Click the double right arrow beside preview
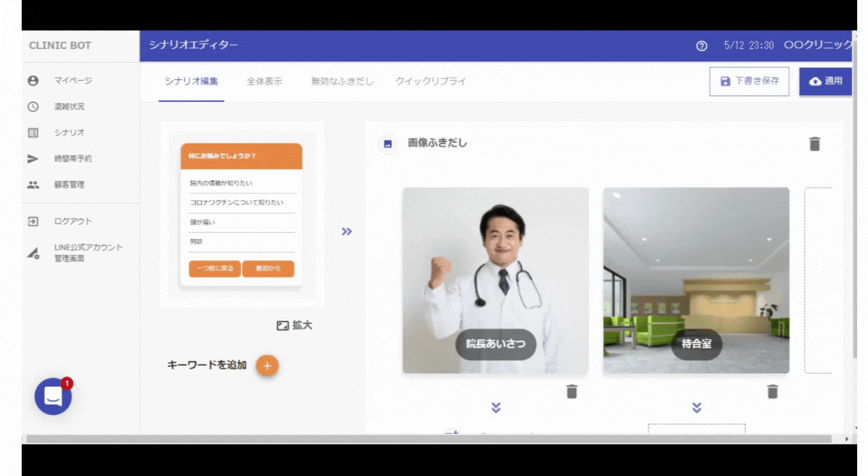Viewport: 868px width, 476px height. (x=347, y=231)
